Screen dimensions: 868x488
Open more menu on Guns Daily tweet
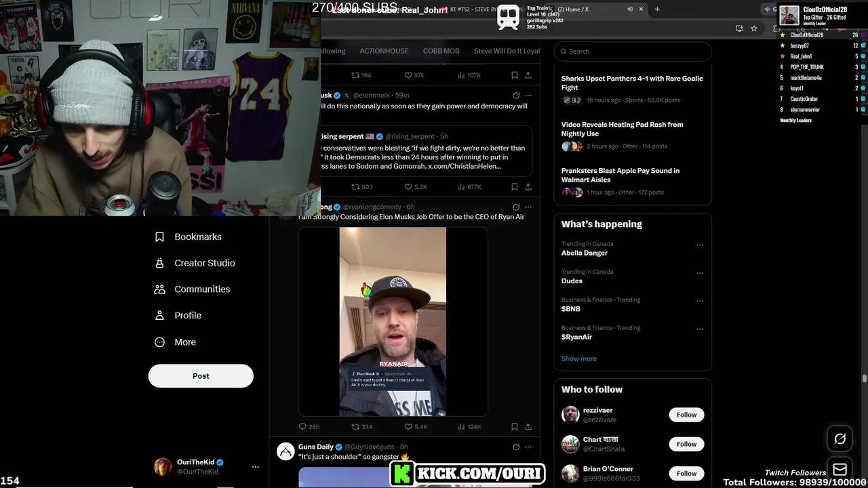point(528,447)
